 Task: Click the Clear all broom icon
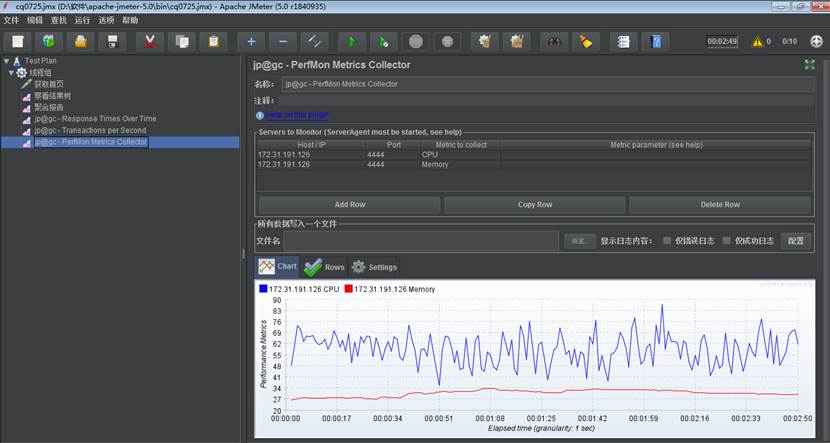(588, 41)
